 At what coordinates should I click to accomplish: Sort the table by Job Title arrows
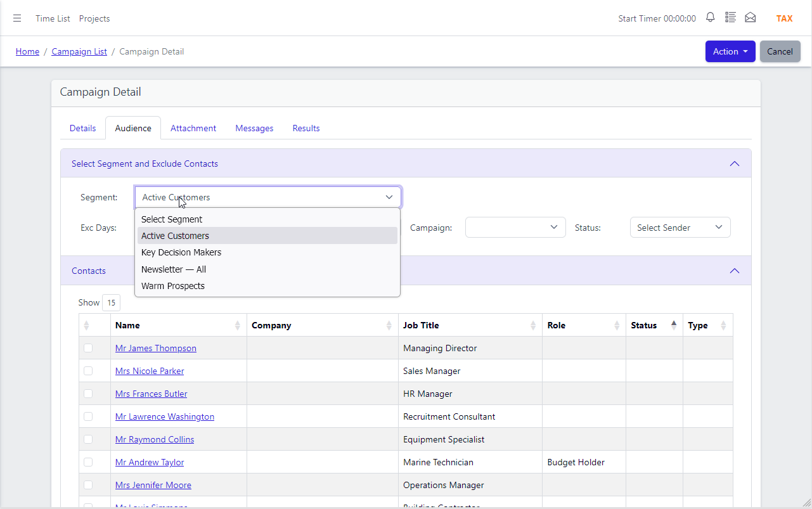click(533, 325)
